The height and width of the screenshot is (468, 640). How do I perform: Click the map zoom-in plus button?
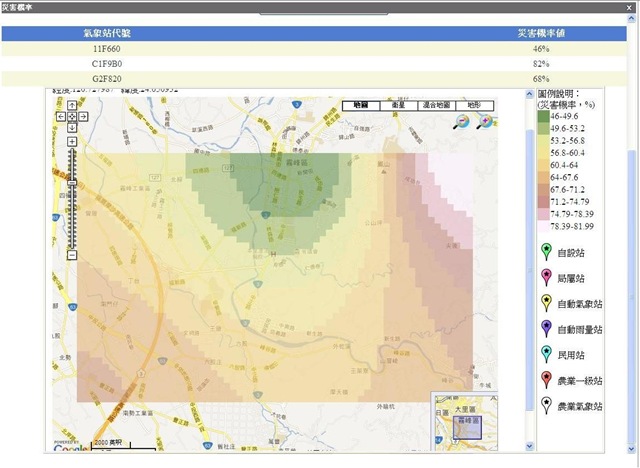click(x=72, y=142)
